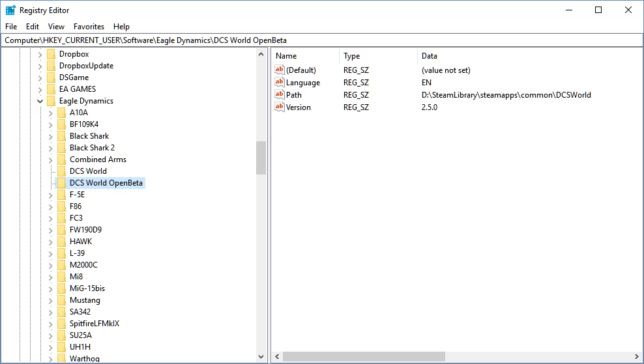Screen dimensions: 644x364
Task: Click the EN language data cell
Action: (x=426, y=83)
